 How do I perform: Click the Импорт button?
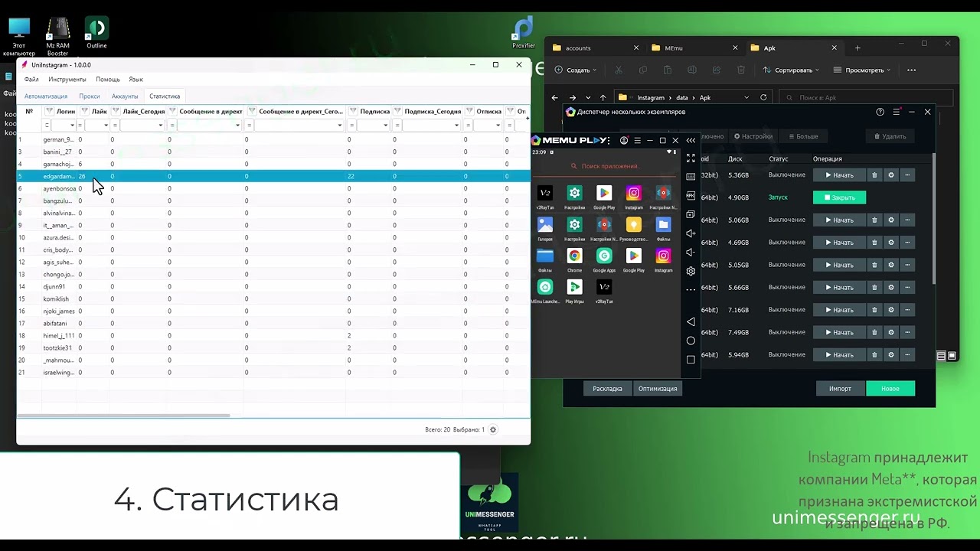click(x=840, y=389)
